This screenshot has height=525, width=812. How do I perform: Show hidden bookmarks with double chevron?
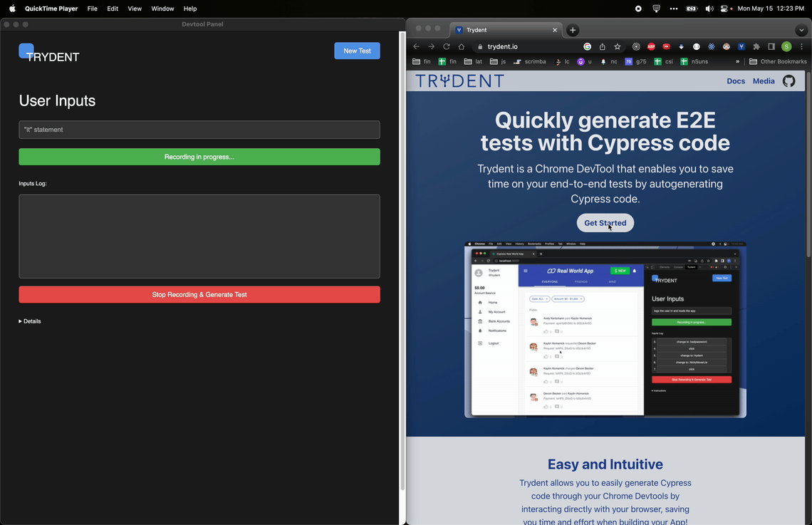coord(737,61)
